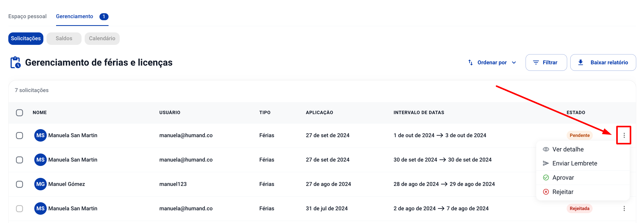Image resolution: width=644 pixels, height=223 pixels.
Task: Click the USUÁRIO column header
Action: (170, 113)
